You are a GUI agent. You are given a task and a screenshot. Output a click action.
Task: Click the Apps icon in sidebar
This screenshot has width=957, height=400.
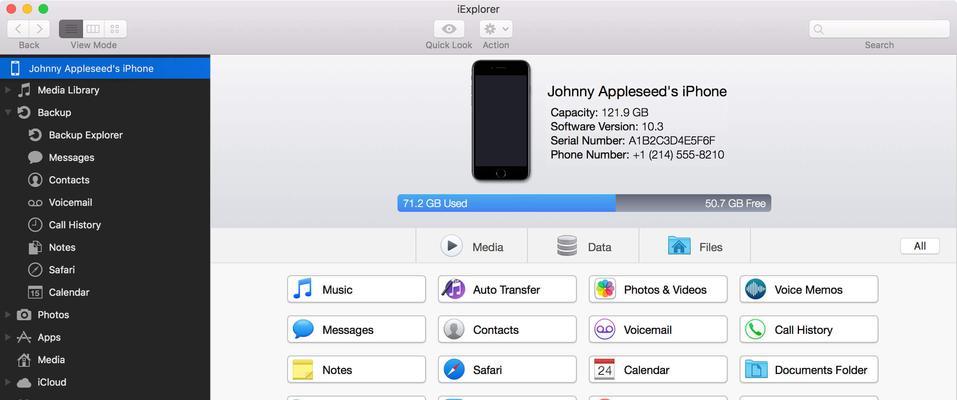24,337
